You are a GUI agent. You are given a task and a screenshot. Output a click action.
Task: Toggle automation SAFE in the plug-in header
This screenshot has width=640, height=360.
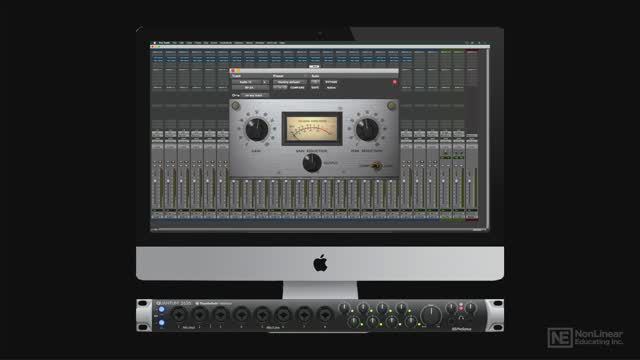coord(315,87)
